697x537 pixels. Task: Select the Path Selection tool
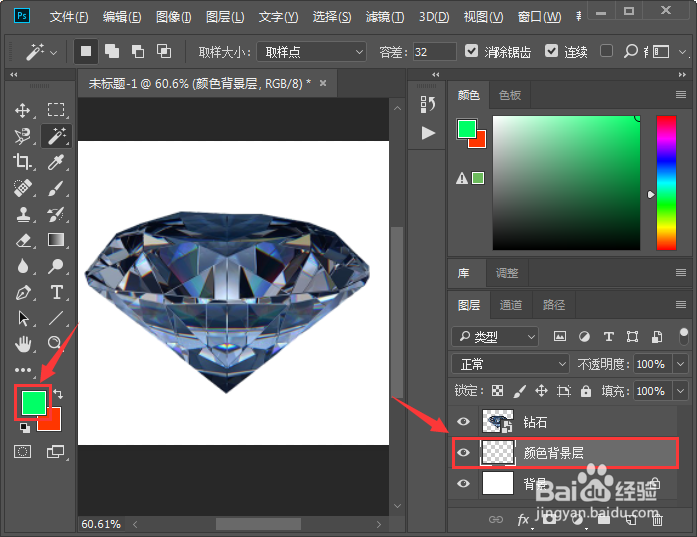pyautogui.click(x=23, y=318)
